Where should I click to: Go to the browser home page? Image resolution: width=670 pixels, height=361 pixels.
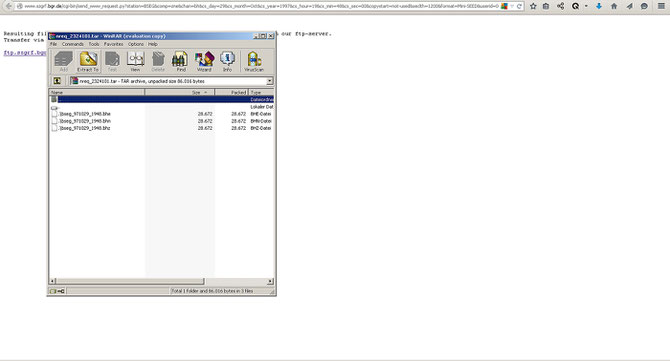click(614, 6)
